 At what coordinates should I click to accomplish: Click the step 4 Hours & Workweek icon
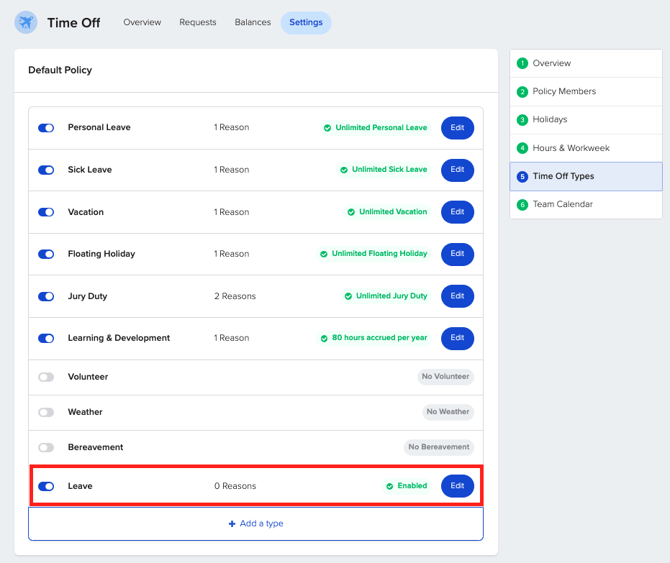pyautogui.click(x=522, y=148)
